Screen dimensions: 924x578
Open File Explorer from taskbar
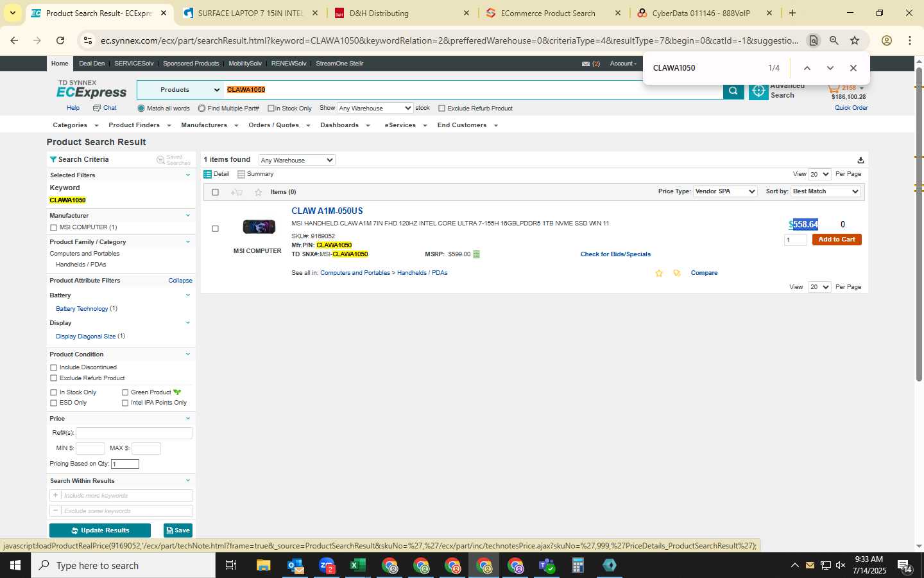click(x=264, y=565)
